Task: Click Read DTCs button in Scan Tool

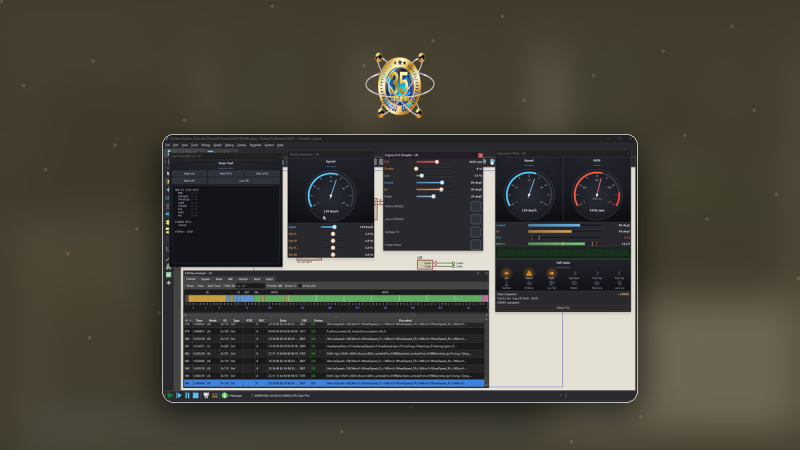Action: pos(226,173)
